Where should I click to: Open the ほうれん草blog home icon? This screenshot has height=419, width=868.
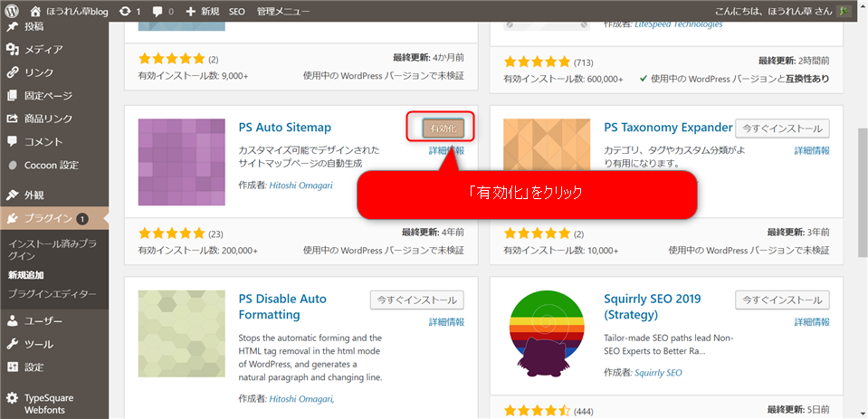[36, 11]
